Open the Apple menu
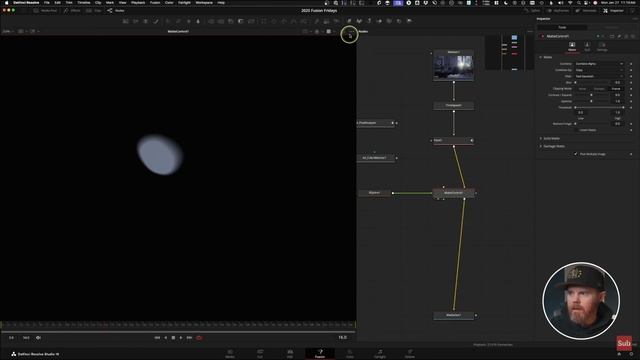This screenshot has height=360, width=640. pyautogui.click(x=7, y=2)
